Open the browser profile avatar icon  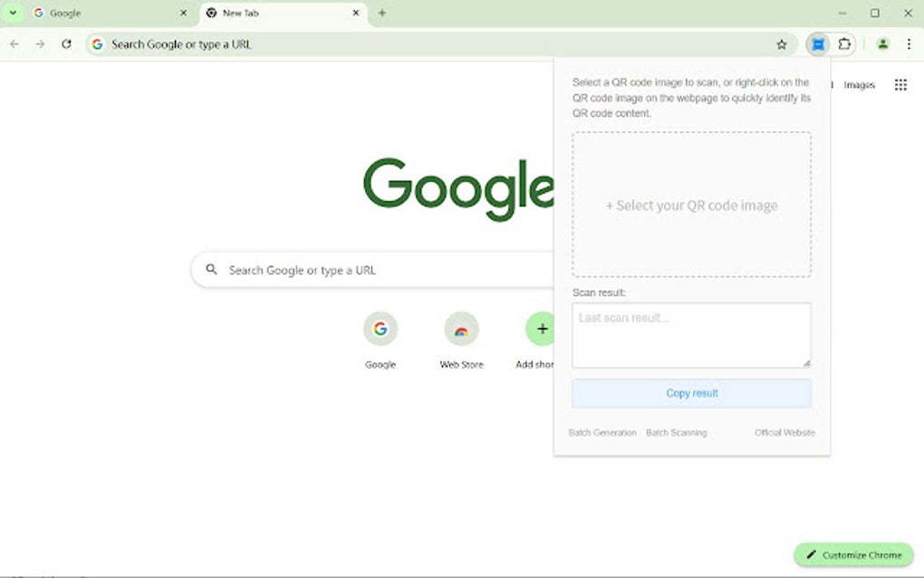click(882, 43)
